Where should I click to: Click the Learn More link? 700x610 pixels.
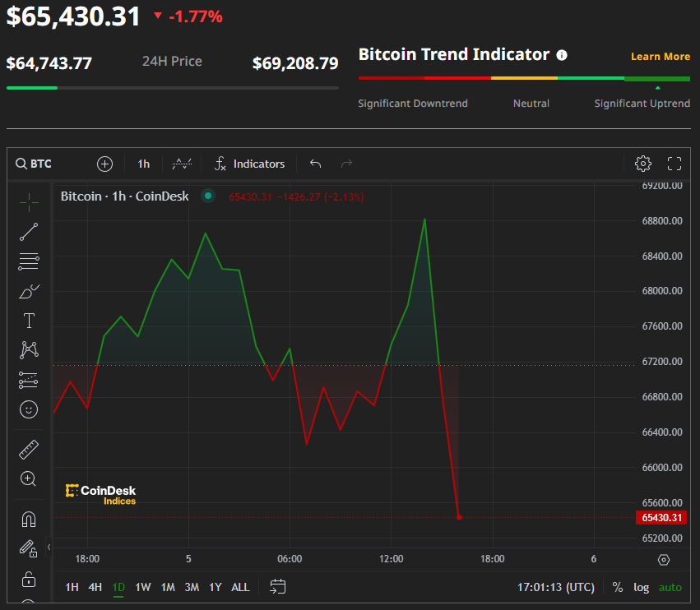click(661, 56)
